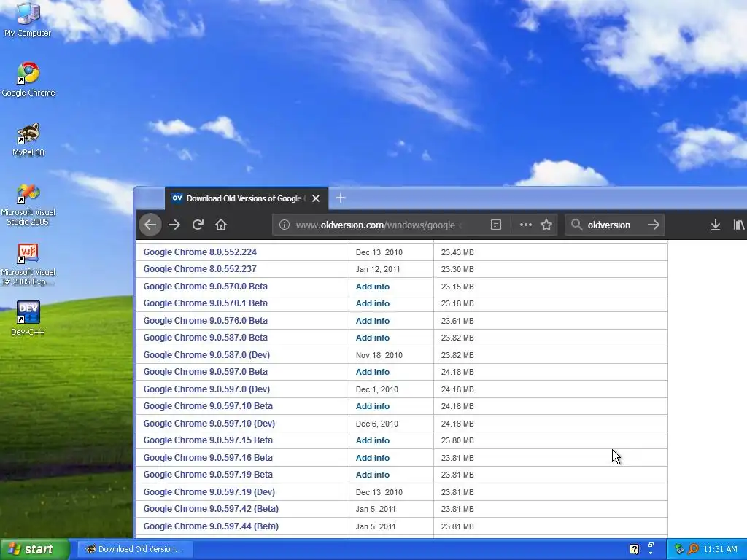Bookmark this page with star icon
The height and width of the screenshot is (560, 747).
(546, 225)
